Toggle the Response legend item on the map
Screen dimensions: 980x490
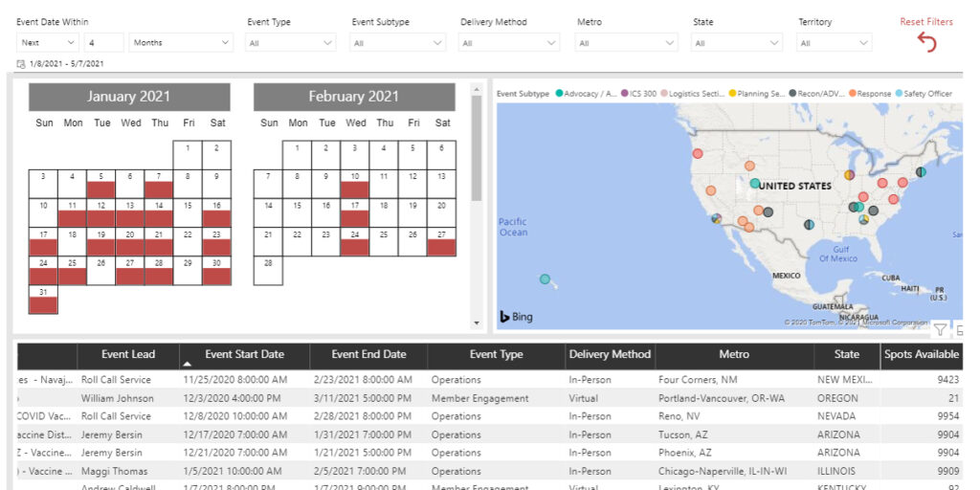click(869, 94)
